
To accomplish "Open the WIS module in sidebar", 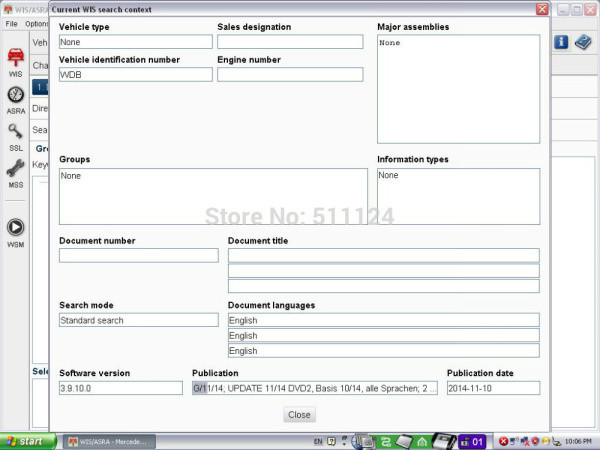I will (16, 62).
